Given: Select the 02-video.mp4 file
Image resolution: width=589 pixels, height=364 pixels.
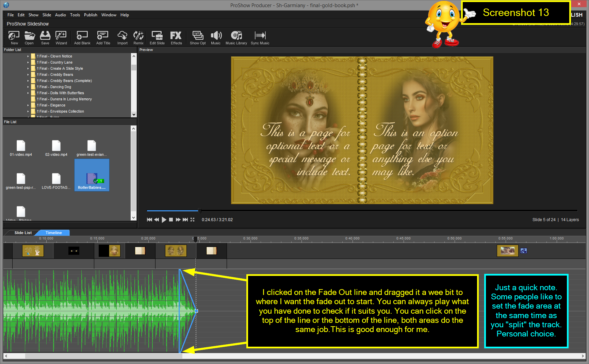Looking at the screenshot, I should point(56,148).
